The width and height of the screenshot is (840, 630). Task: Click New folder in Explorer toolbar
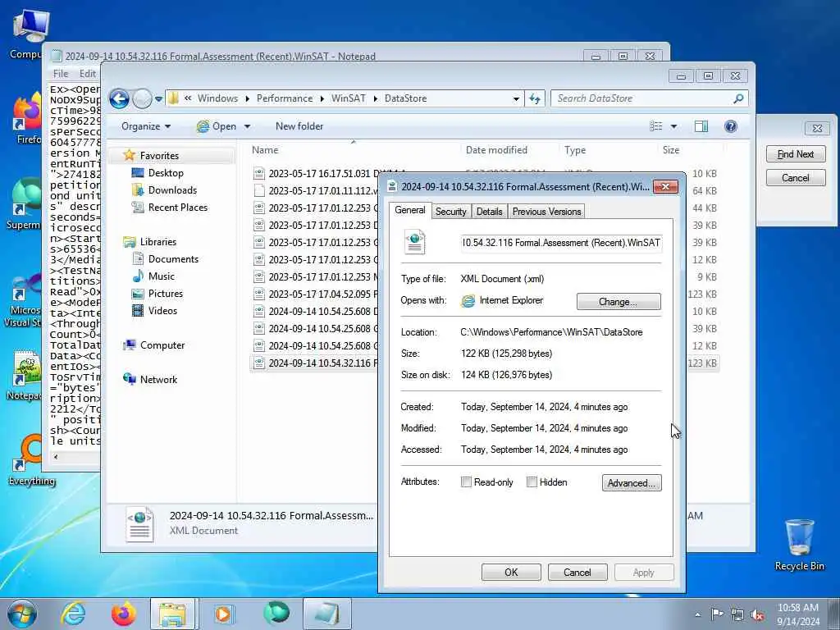[x=299, y=126]
